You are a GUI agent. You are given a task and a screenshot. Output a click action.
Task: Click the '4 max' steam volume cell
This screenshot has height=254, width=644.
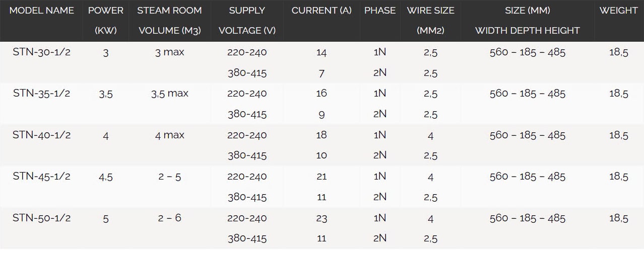point(170,135)
